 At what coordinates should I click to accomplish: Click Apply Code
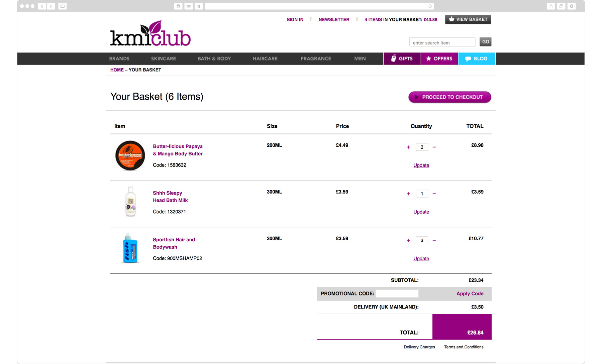pyautogui.click(x=470, y=293)
